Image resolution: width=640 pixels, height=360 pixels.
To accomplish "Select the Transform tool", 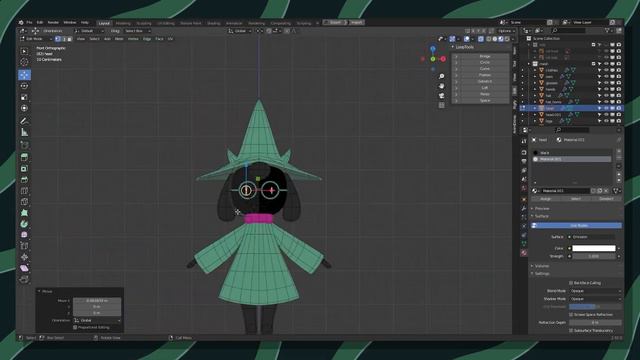I will coord(24,108).
